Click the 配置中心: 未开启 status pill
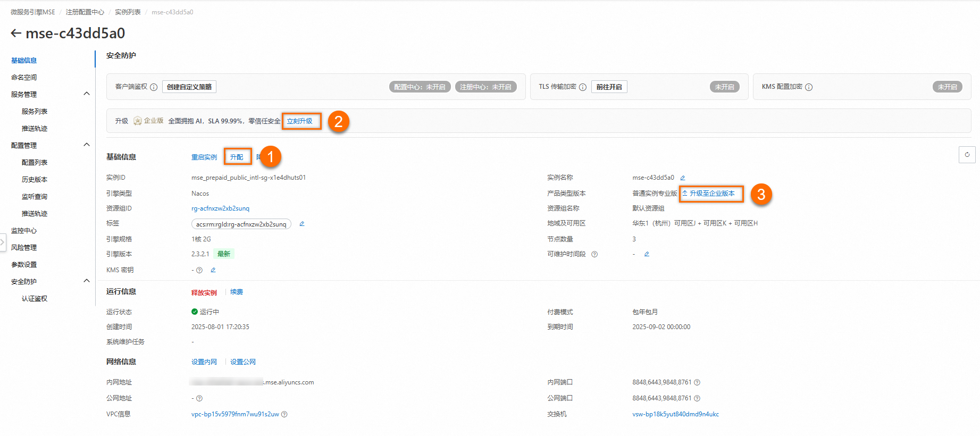980x436 pixels. [x=420, y=87]
